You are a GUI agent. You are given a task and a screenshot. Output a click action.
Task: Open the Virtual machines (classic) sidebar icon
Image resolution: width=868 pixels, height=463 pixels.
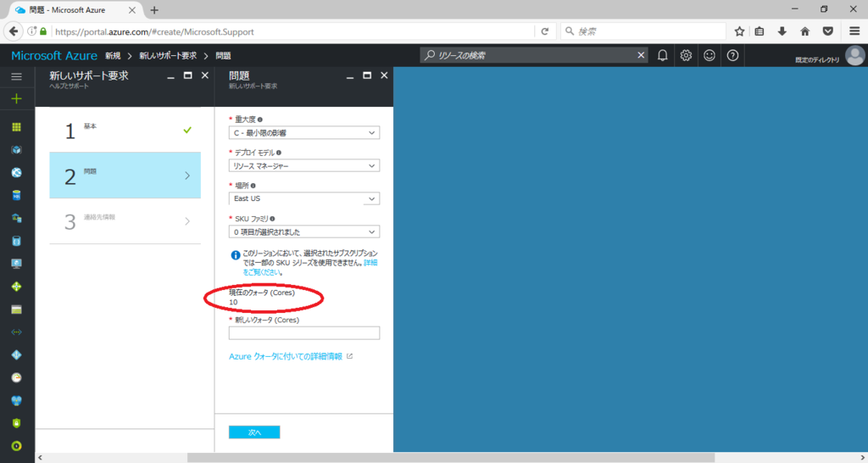click(17, 218)
